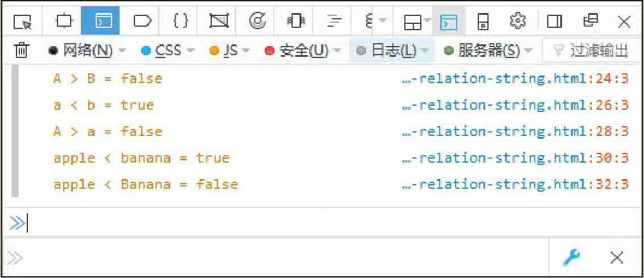
Task: Expand the JS filter dropdown arrow
Action: [x=245, y=51]
